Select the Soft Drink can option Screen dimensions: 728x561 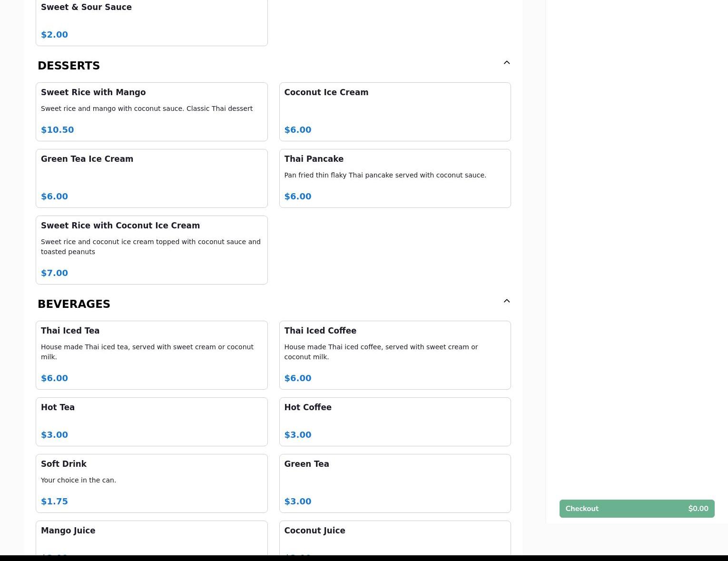pyautogui.click(x=151, y=483)
